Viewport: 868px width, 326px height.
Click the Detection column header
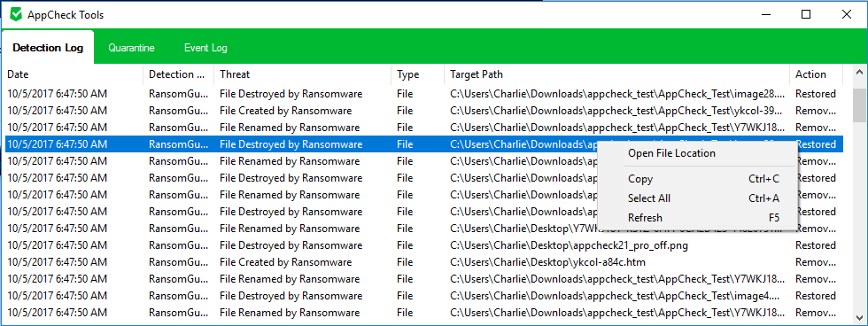pos(179,74)
